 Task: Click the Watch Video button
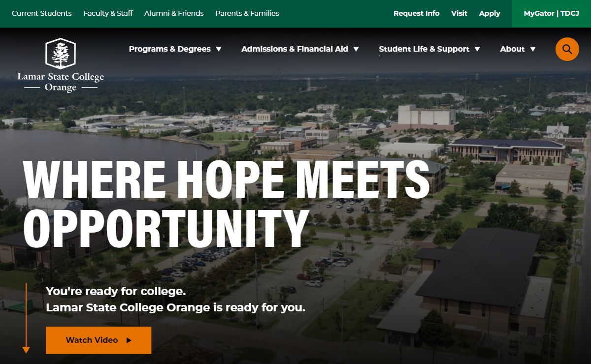tap(98, 340)
